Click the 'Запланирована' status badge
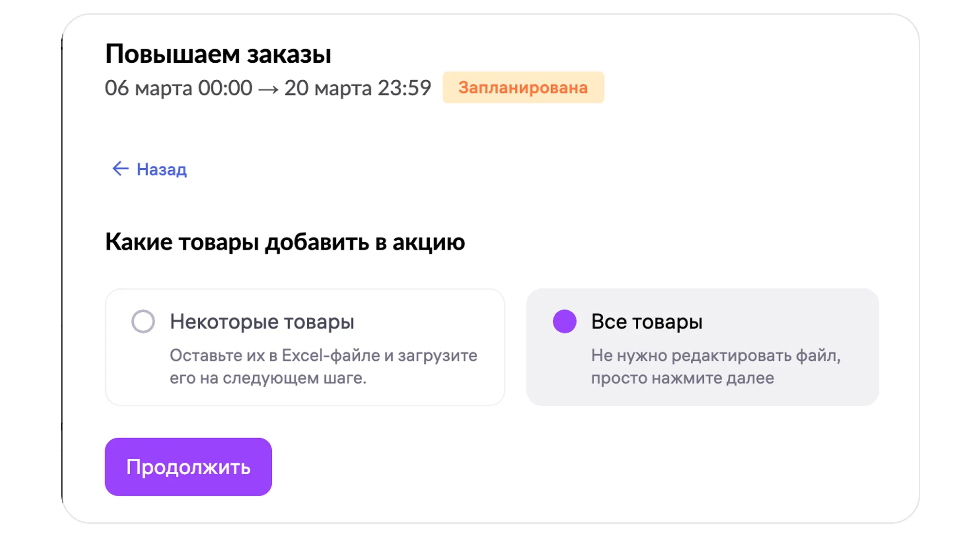Screen dimensions: 980x537 pos(523,88)
